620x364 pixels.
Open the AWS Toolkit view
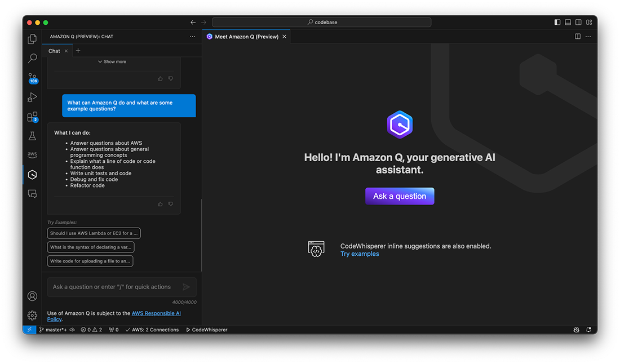pos(33,155)
